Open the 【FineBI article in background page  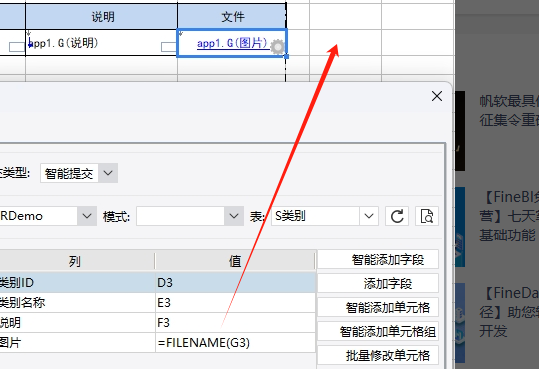[509, 216]
